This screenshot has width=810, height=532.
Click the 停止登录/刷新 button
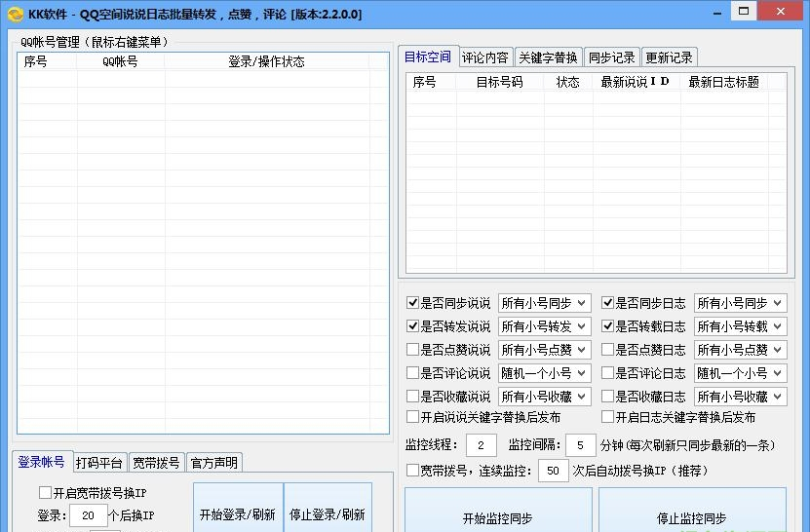[328, 508]
